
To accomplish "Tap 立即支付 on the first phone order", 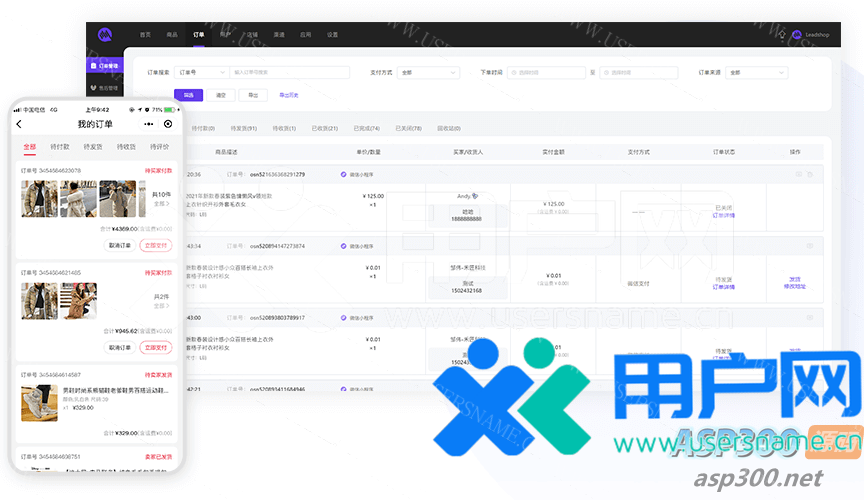I will (x=155, y=245).
